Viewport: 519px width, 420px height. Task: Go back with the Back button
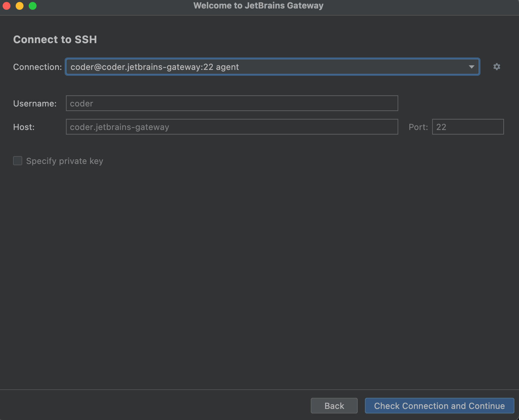click(x=334, y=406)
